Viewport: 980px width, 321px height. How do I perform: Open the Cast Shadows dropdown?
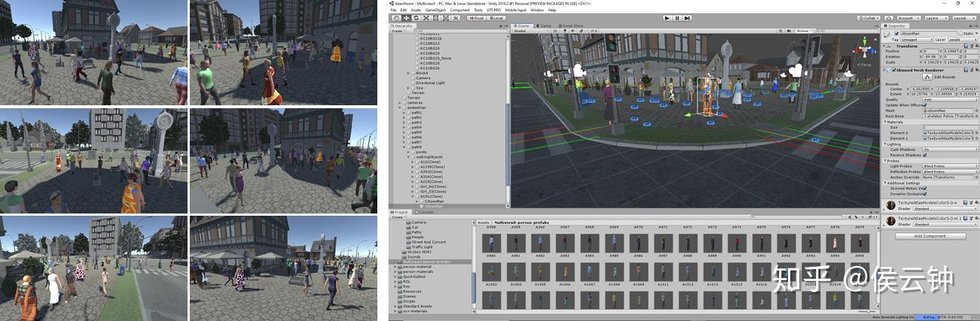click(x=949, y=150)
